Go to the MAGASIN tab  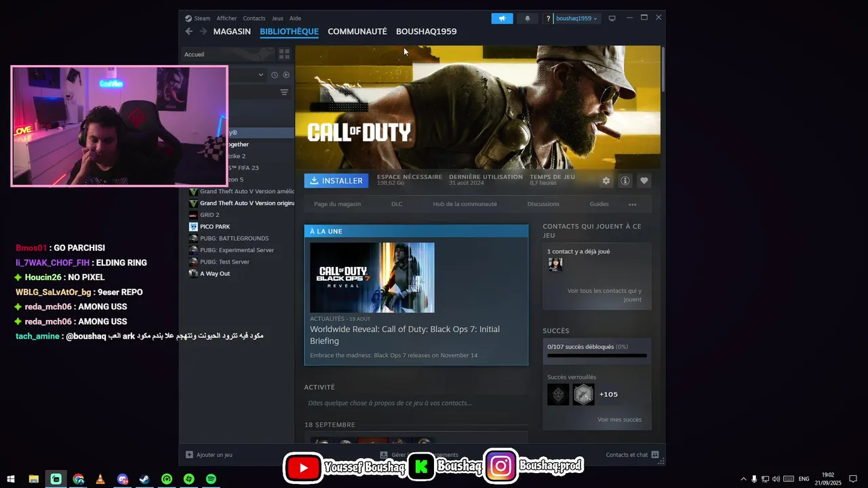point(232,31)
